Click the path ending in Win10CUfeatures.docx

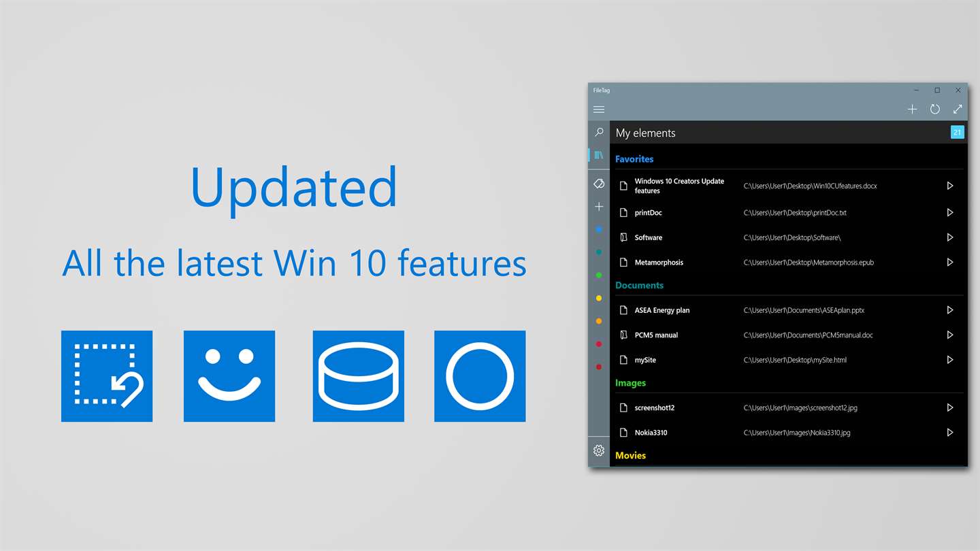click(x=810, y=186)
